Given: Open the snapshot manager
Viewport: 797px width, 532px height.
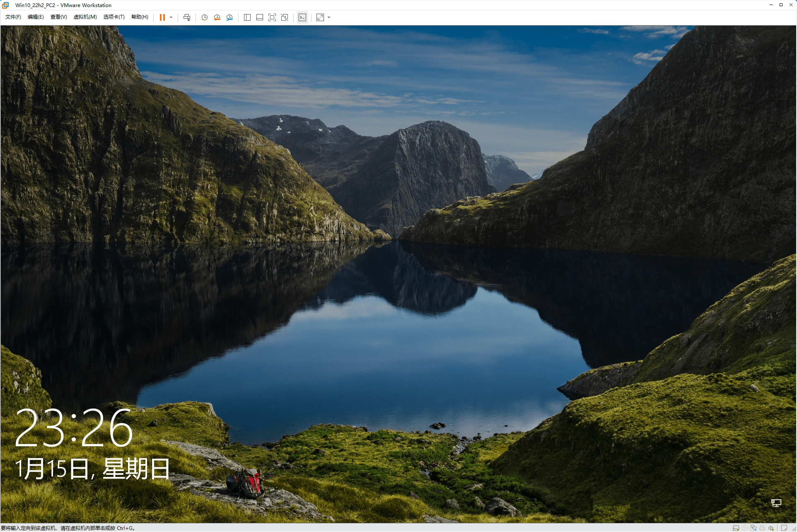Looking at the screenshot, I should pyautogui.click(x=229, y=17).
